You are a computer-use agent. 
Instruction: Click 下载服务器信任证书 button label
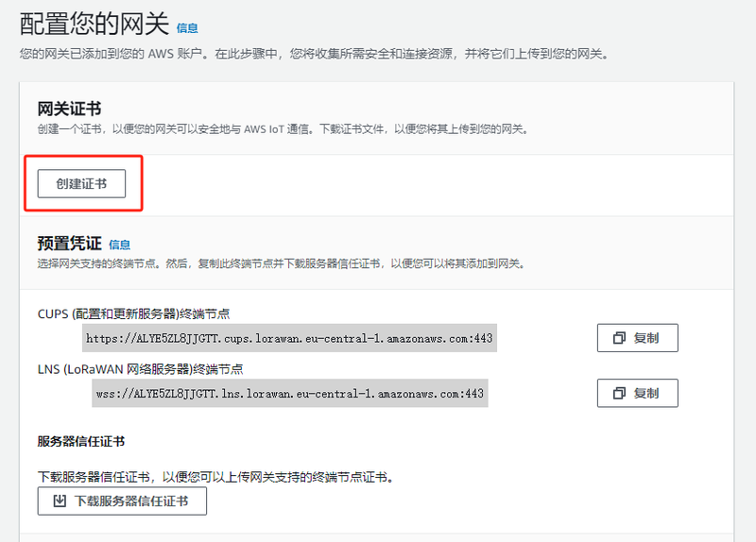(x=131, y=500)
